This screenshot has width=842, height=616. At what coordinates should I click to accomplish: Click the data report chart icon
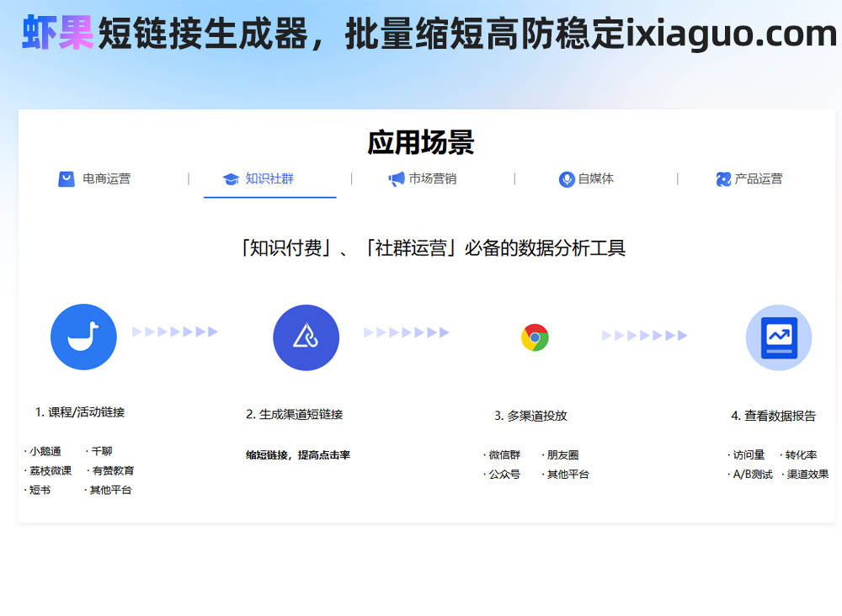(x=778, y=337)
